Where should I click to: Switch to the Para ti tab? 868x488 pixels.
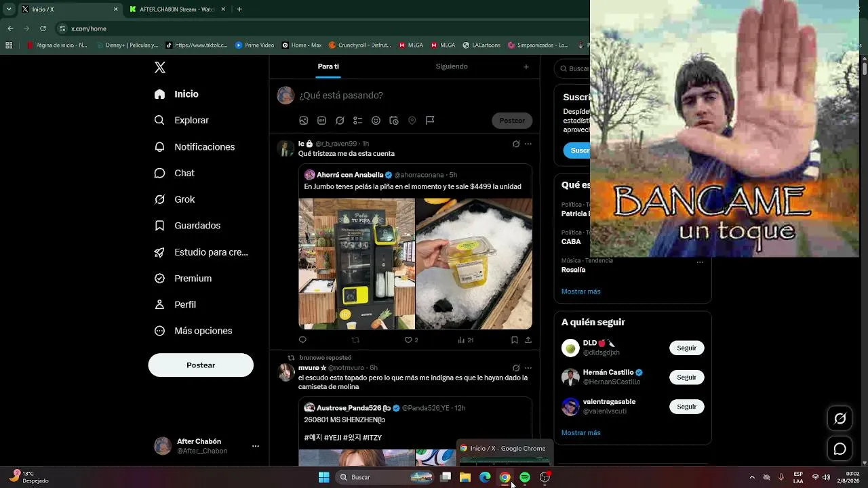[x=328, y=66]
